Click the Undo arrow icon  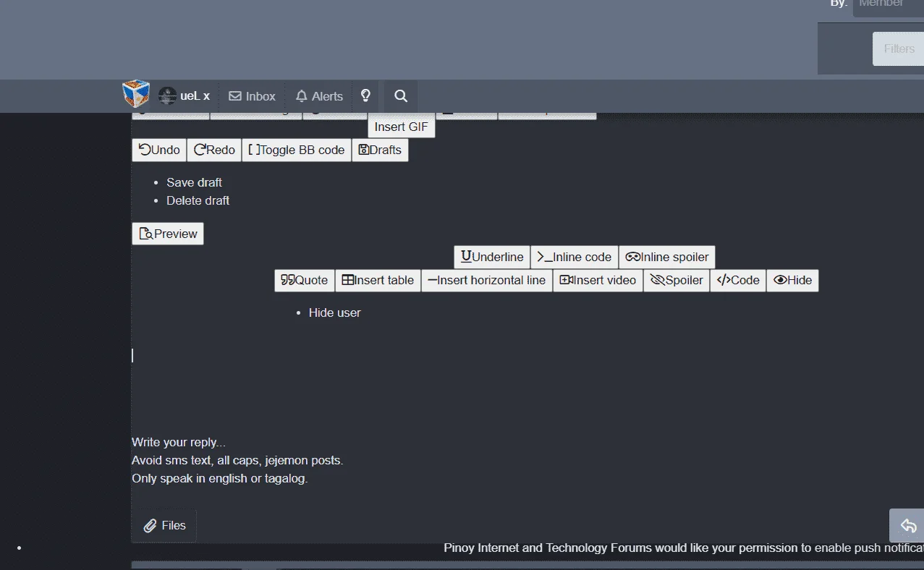[145, 150]
